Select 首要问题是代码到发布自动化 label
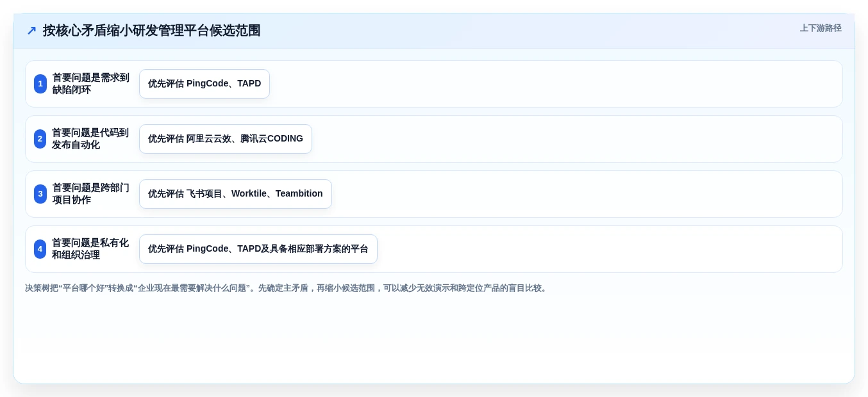Image resolution: width=868 pixels, height=397 pixels. coord(90,139)
